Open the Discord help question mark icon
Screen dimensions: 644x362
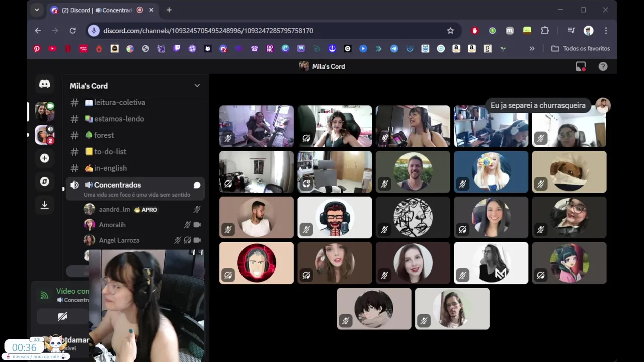click(x=603, y=66)
